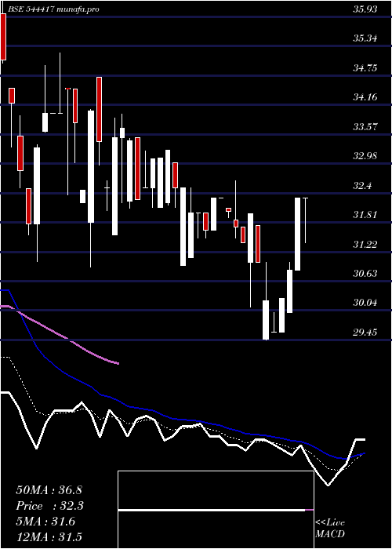Click the 29.45 price axis label
392x549 pixels.
[365, 332]
